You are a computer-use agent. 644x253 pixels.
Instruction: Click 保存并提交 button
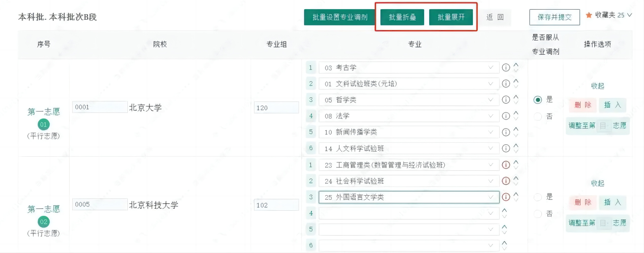tap(555, 17)
